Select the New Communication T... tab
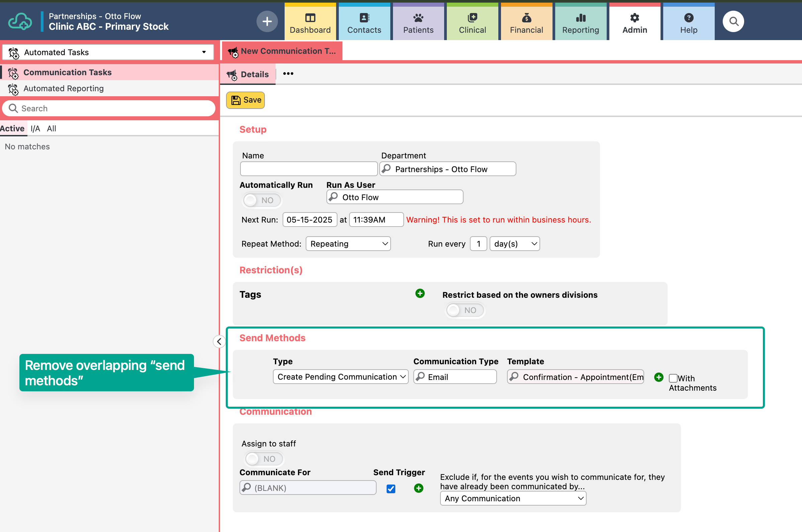The image size is (802, 532). [x=282, y=51]
